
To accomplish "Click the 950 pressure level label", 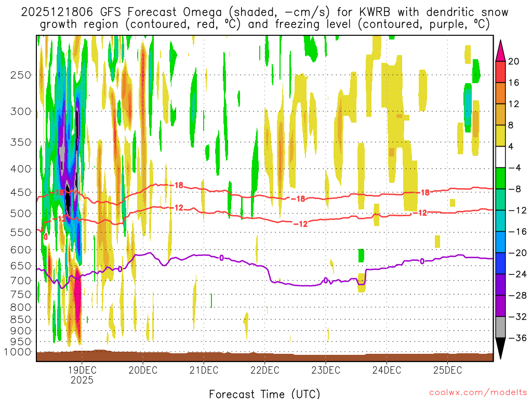I will click(x=21, y=342).
